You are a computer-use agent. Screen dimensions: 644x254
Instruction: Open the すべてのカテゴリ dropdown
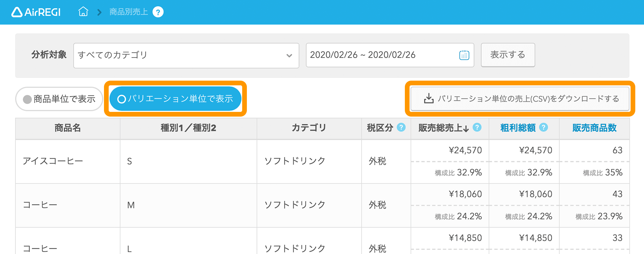pos(186,55)
